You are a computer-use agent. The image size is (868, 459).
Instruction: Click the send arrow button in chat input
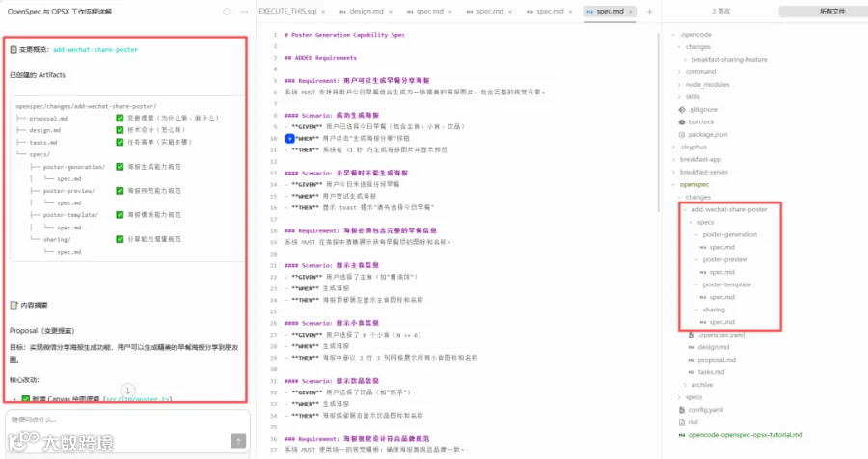(x=238, y=441)
